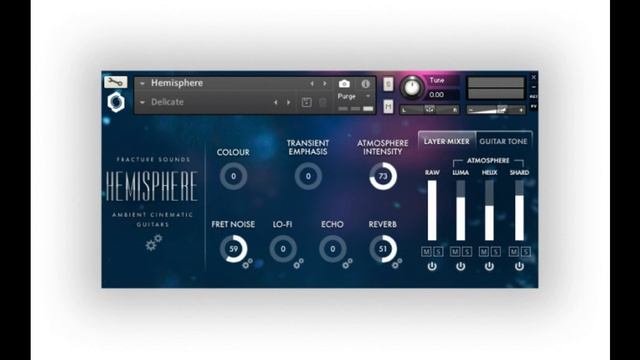Open Reverb settings gears
Image resolution: width=640 pixels, height=360 pixels.
click(397, 263)
